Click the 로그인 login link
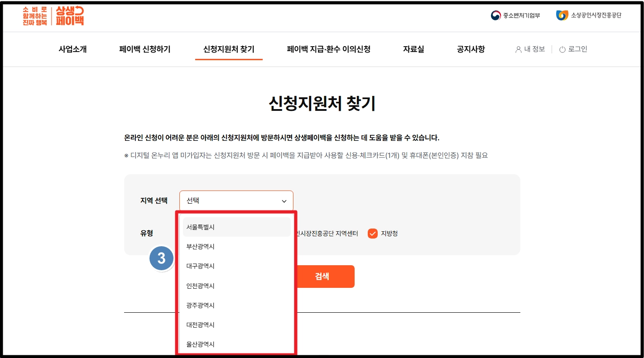The width and height of the screenshot is (644, 358). (x=577, y=50)
